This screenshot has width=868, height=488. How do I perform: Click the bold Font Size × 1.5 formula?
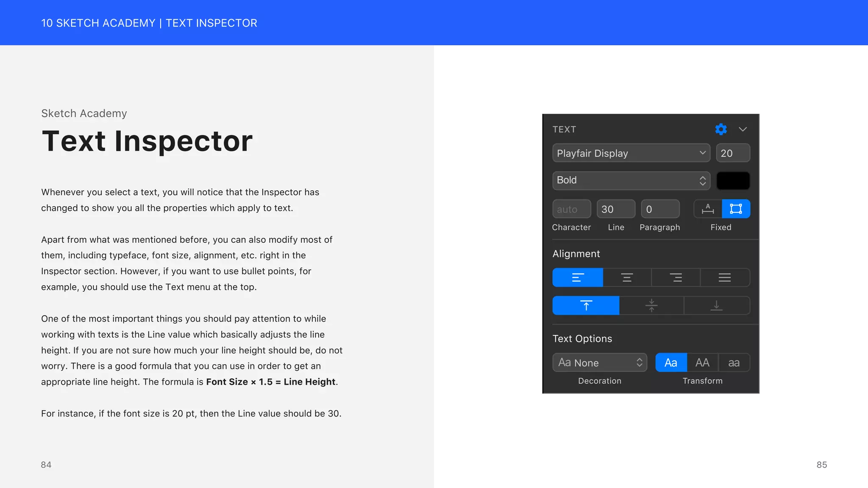pos(271,382)
